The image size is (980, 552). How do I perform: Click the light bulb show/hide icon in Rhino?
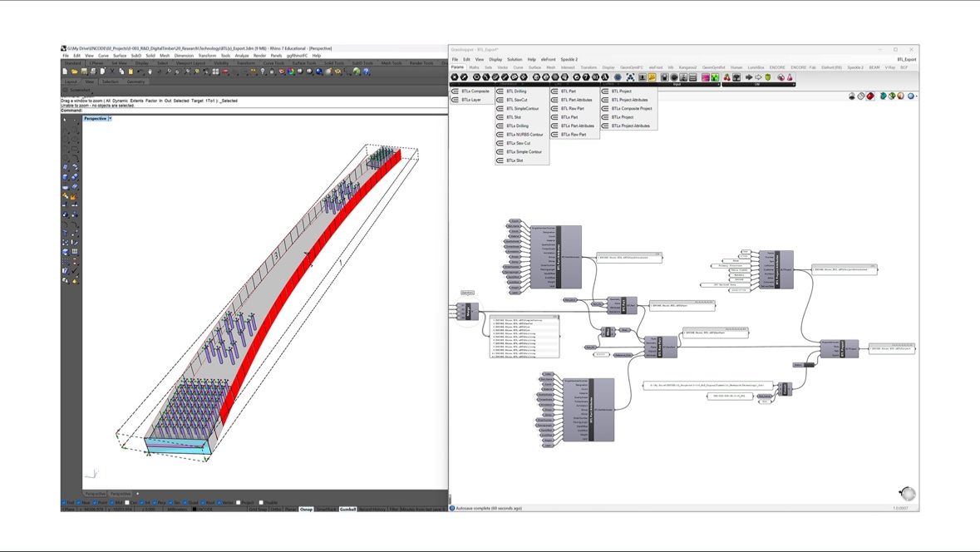[x=263, y=71]
